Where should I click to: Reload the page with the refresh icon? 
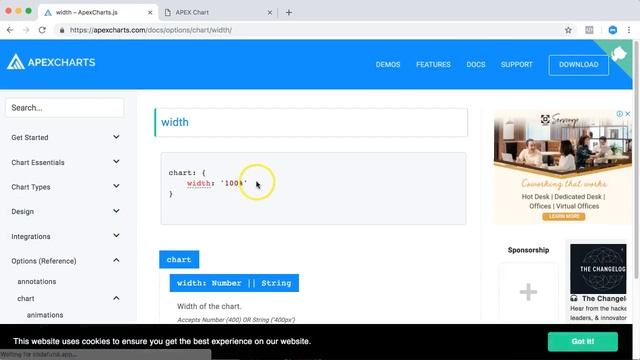42,30
